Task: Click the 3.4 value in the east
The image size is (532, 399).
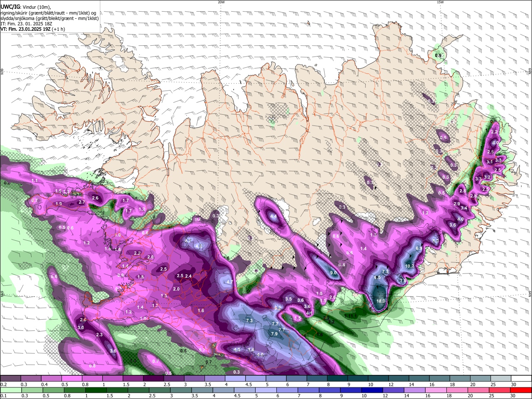Action: pos(464,208)
